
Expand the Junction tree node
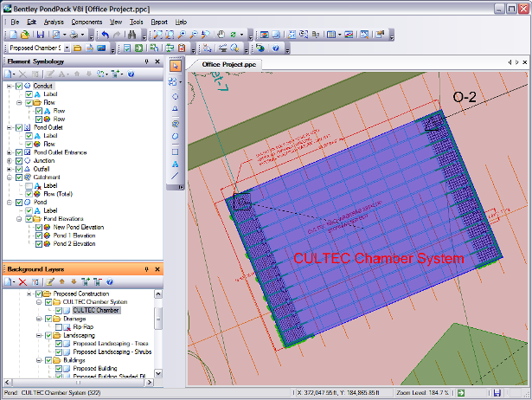[x=10, y=161]
